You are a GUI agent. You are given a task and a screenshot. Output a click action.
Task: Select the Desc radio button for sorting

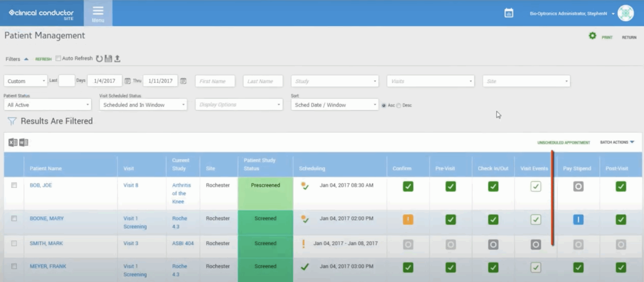399,106
